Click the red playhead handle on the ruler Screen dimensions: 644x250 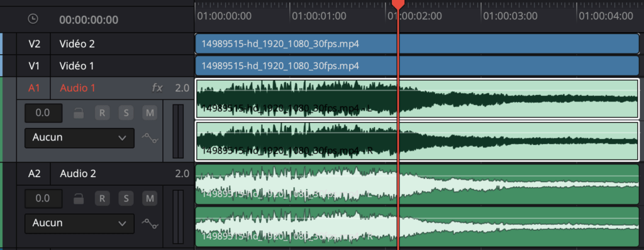click(x=398, y=4)
